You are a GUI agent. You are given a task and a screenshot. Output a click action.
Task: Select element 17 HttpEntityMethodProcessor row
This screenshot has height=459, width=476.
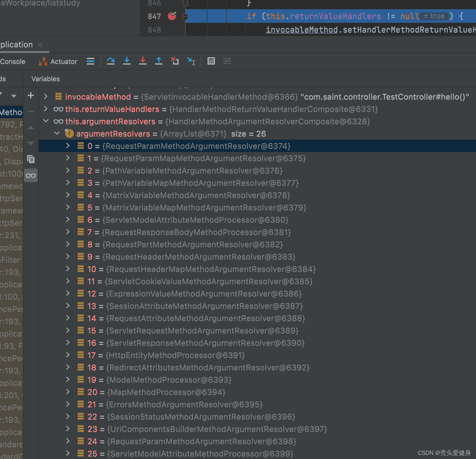[x=175, y=355]
